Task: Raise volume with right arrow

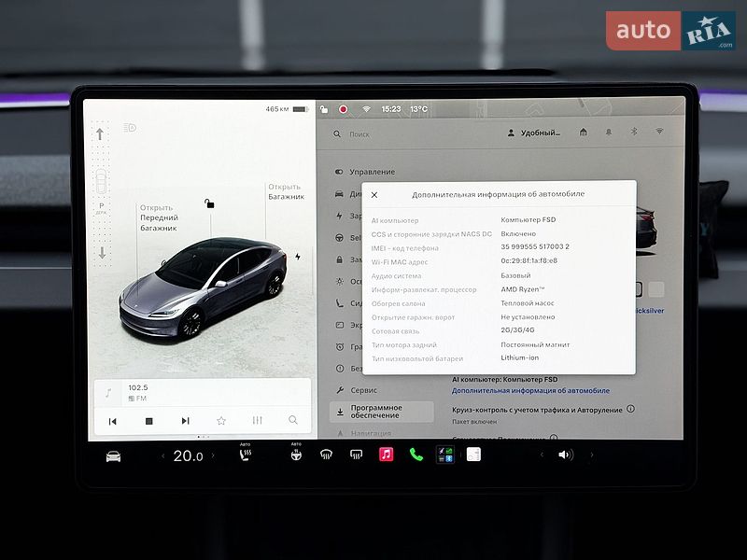Action: [592, 455]
